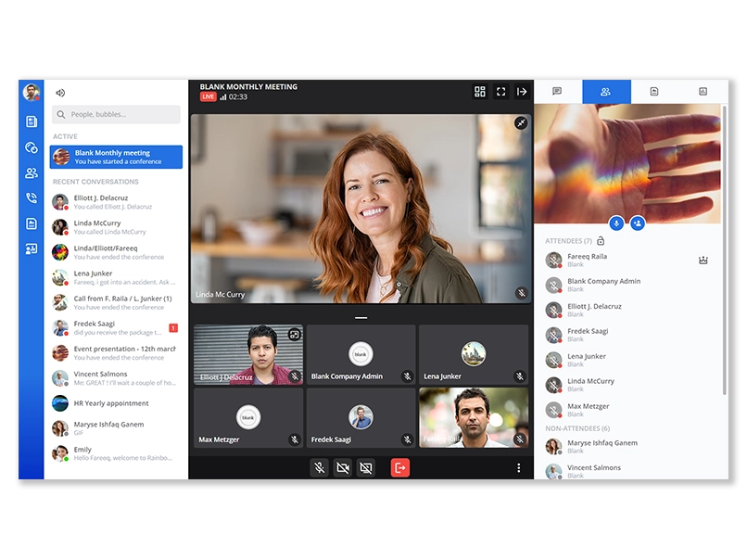Open the last tab in right panel

(x=703, y=92)
